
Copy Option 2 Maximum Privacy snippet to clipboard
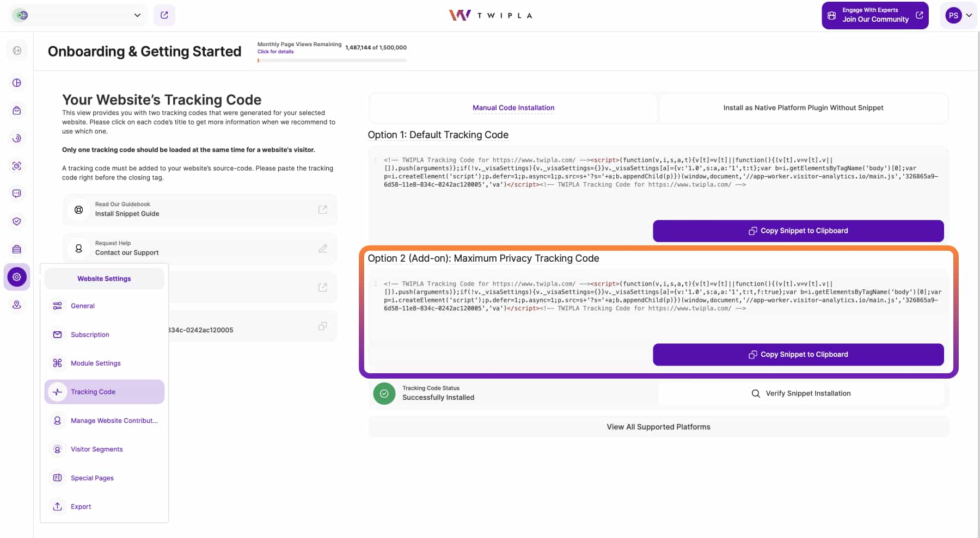[x=798, y=355]
